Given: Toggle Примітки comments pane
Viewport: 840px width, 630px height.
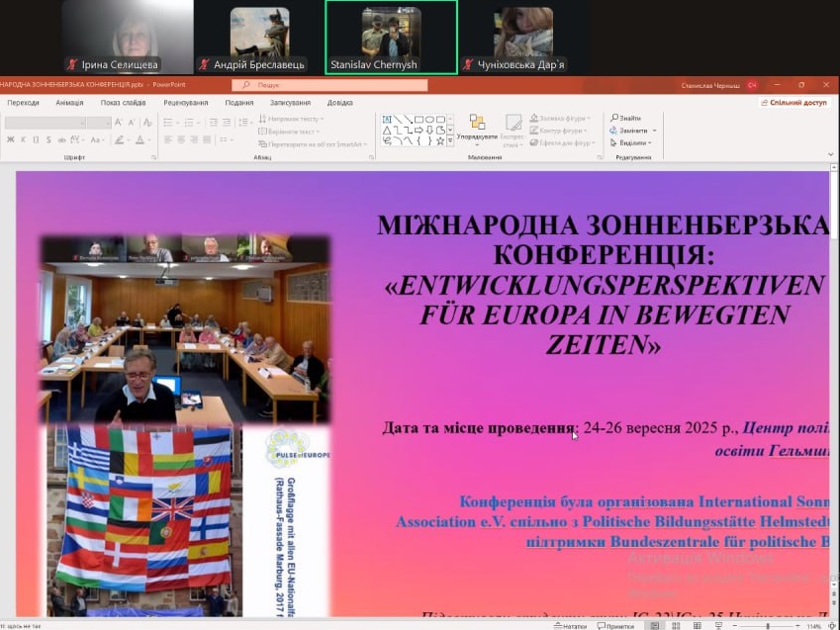Looking at the screenshot, I should coord(615,625).
